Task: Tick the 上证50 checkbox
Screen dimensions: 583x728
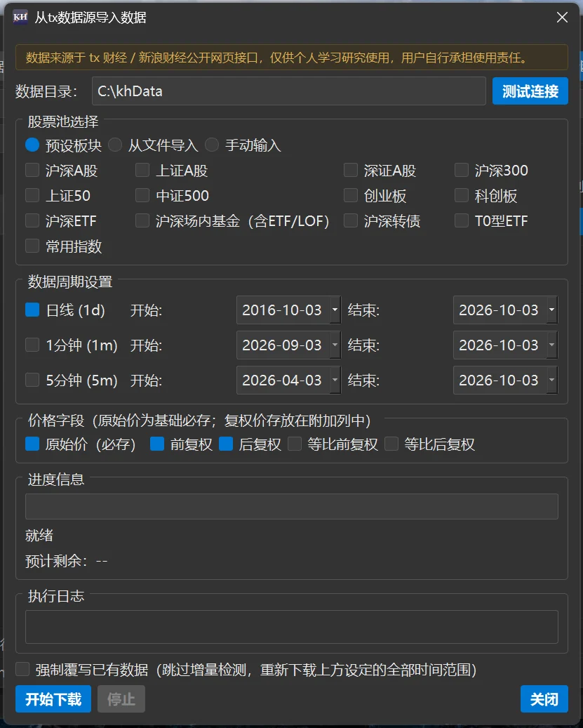Action: click(x=32, y=195)
